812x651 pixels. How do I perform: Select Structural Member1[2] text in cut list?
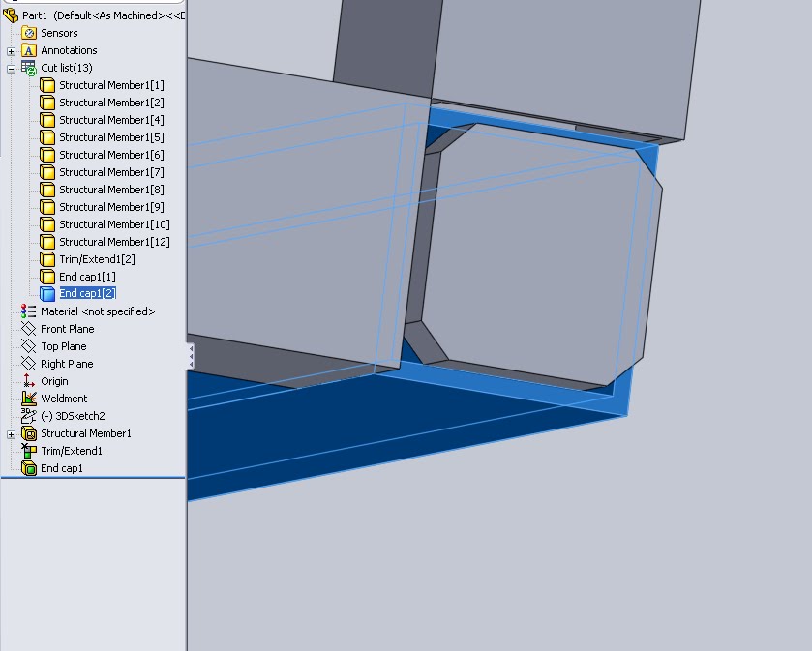[111, 103]
